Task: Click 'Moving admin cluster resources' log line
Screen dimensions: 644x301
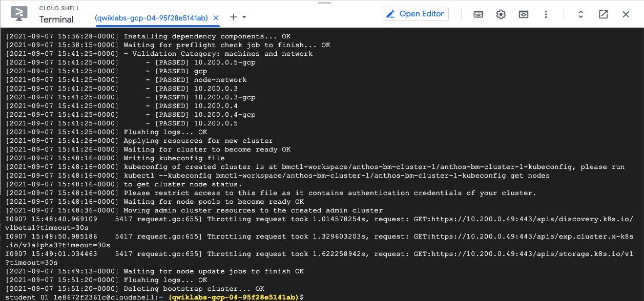Action: click(194, 210)
